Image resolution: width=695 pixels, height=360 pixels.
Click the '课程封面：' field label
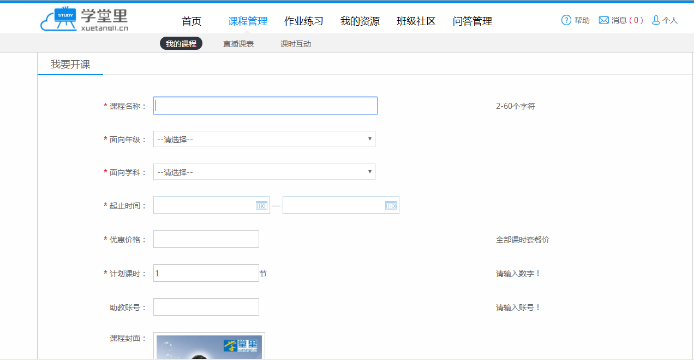[128, 338]
